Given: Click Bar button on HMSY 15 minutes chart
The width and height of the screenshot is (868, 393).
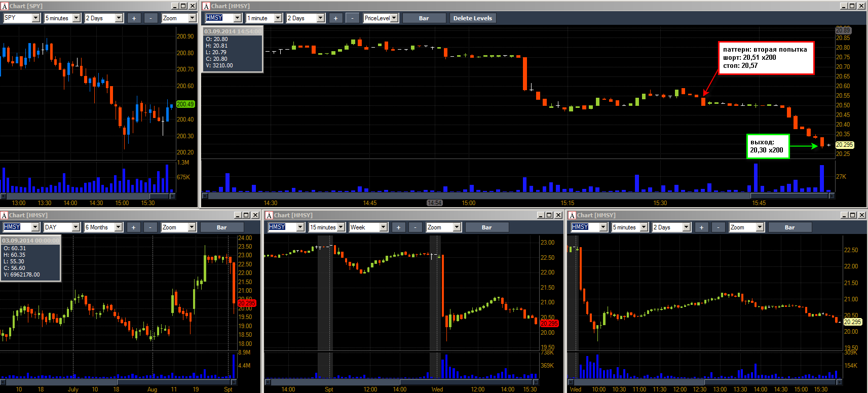Looking at the screenshot, I should (x=487, y=227).
